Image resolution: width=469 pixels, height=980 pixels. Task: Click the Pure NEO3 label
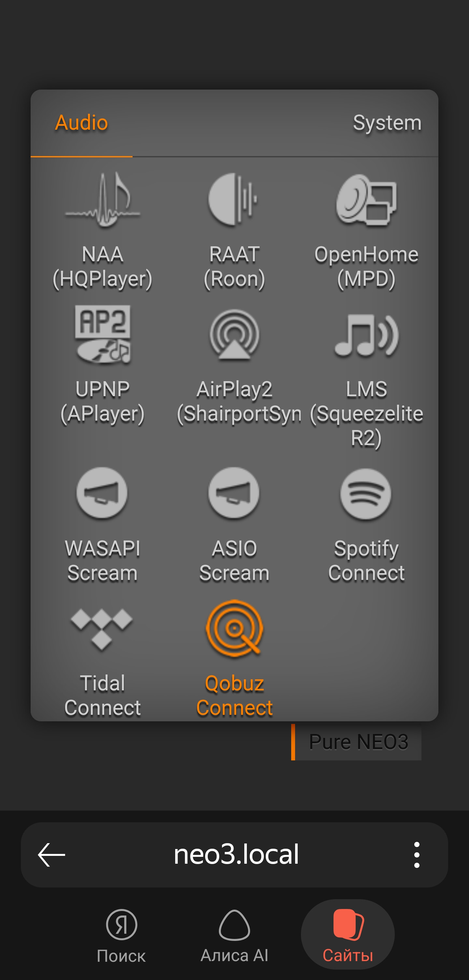click(x=358, y=742)
